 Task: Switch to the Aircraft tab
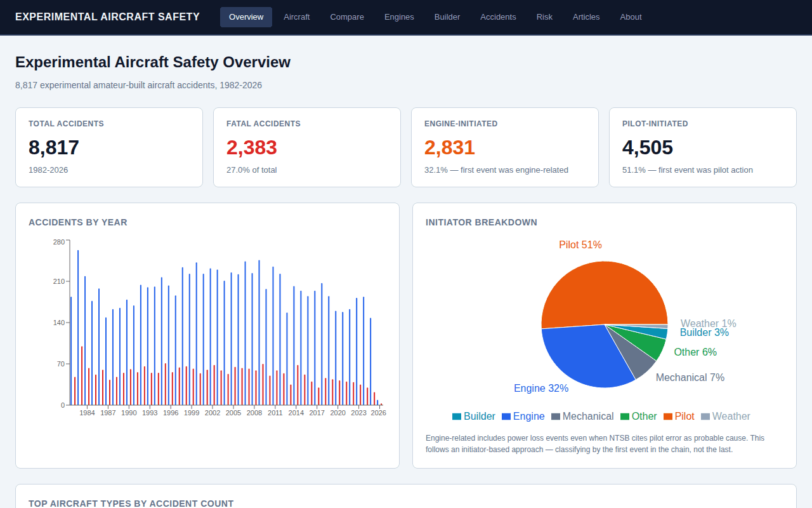pos(296,17)
